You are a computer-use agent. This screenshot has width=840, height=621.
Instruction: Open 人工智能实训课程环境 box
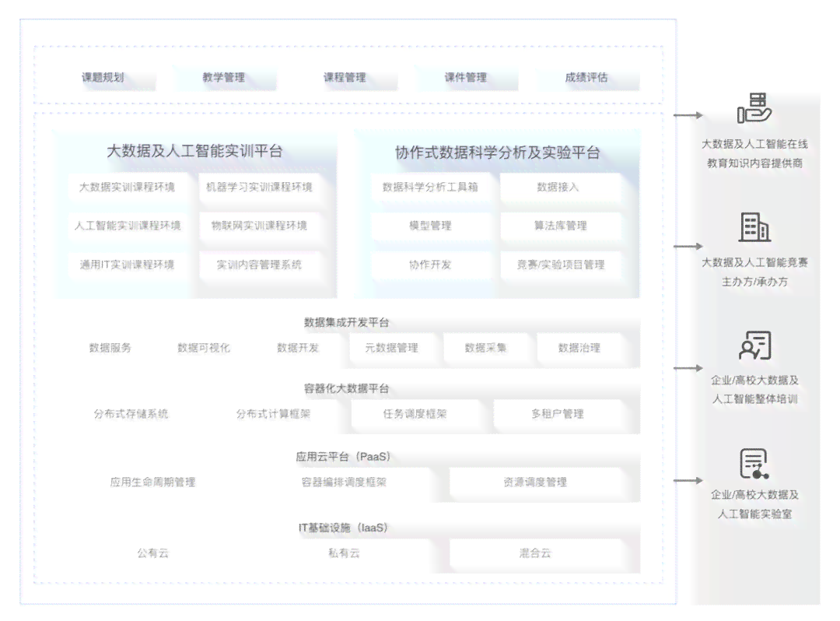coord(127,226)
